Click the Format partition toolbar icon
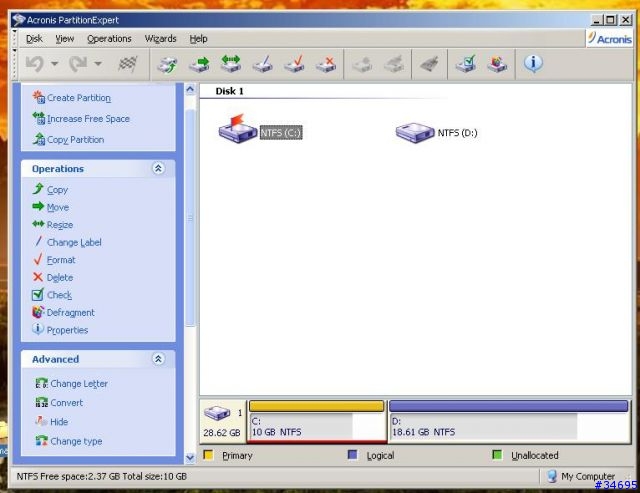 (294, 64)
